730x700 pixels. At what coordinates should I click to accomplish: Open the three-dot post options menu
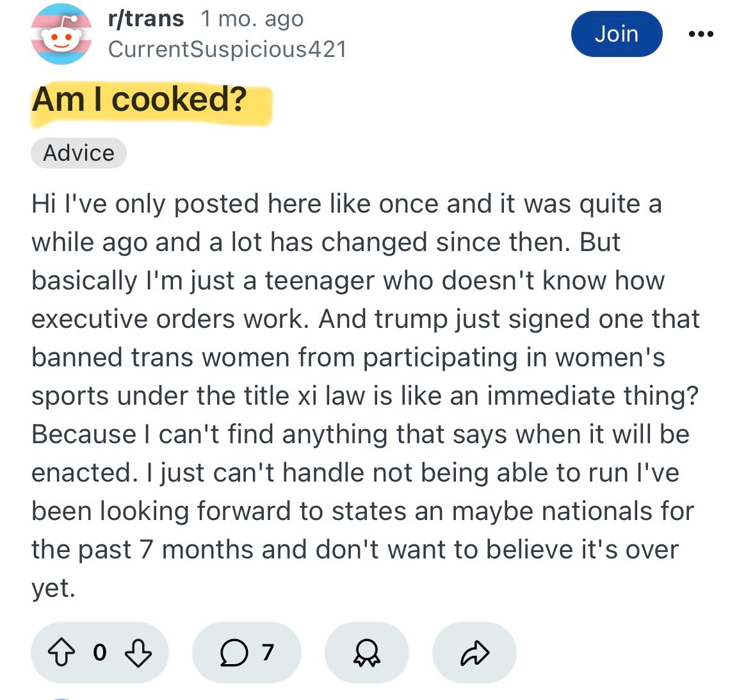(x=701, y=34)
